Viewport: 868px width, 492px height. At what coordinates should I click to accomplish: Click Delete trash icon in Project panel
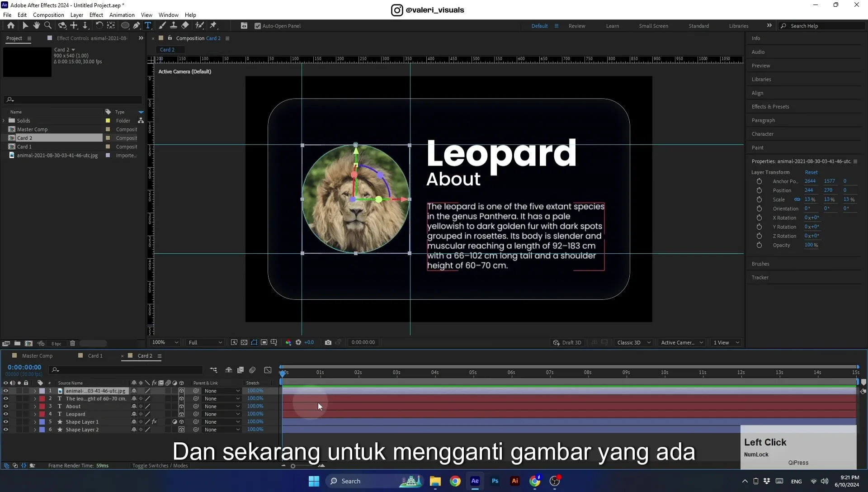(x=72, y=343)
